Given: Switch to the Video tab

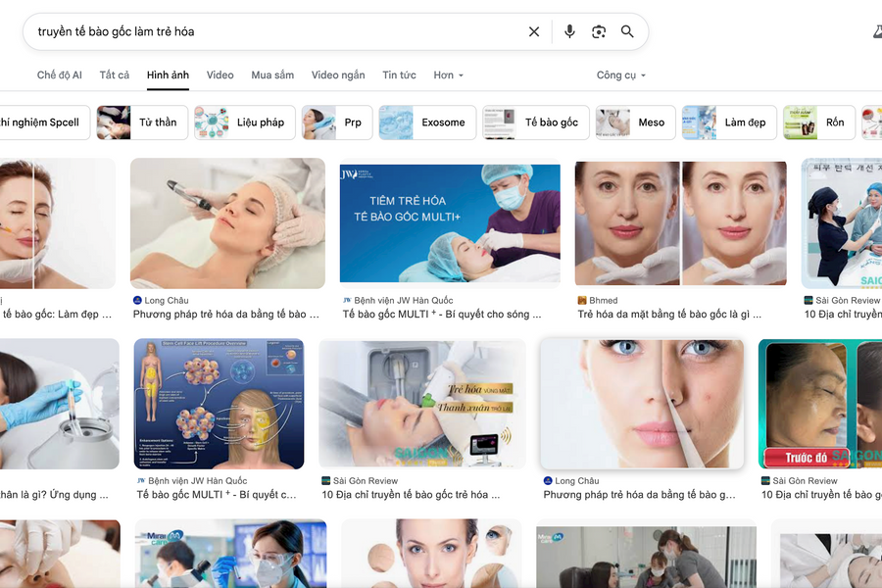Looking at the screenshot, I should [220, 75].
